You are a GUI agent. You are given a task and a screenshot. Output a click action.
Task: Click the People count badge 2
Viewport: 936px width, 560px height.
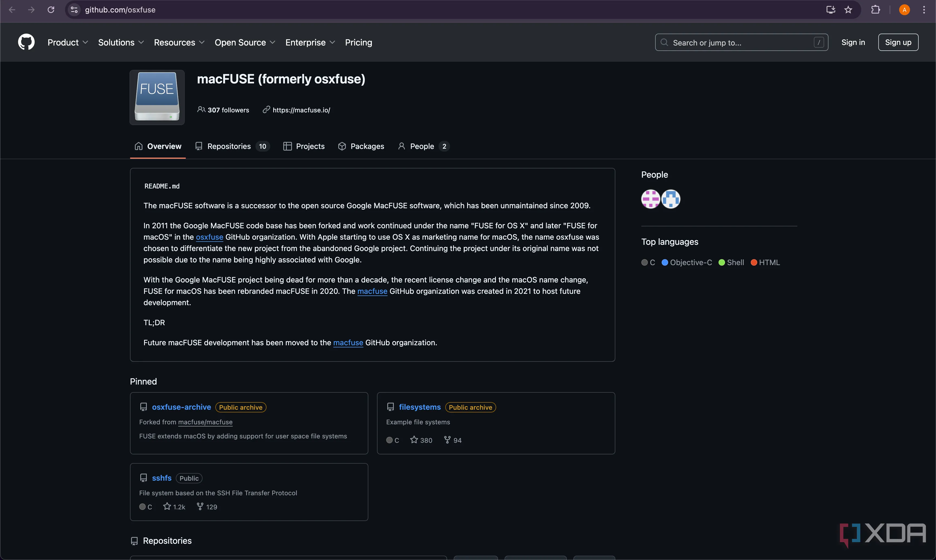point(444,146)
